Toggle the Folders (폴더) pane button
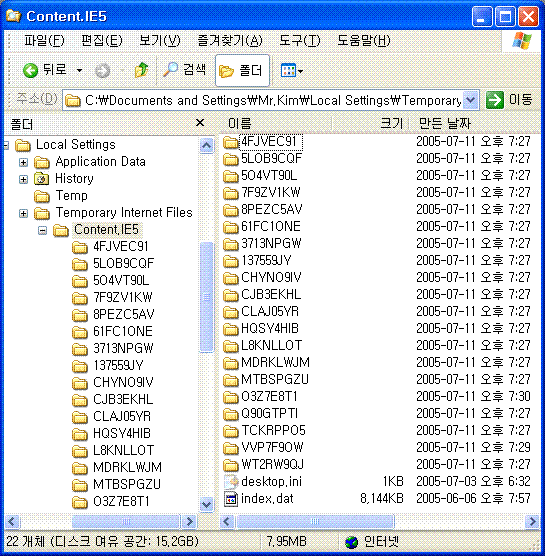Viewport: 545px width, 556px height. [x=242, y=70]
